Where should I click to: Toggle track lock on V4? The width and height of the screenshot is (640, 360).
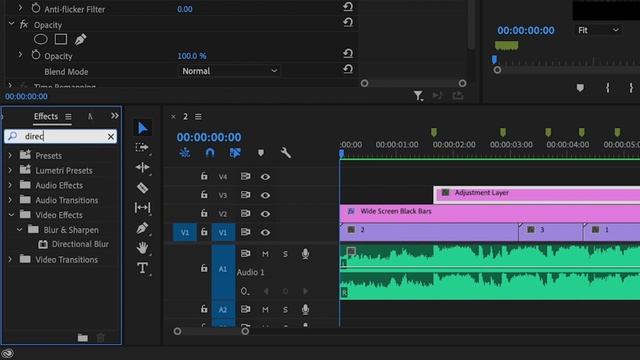click(204, 176)
